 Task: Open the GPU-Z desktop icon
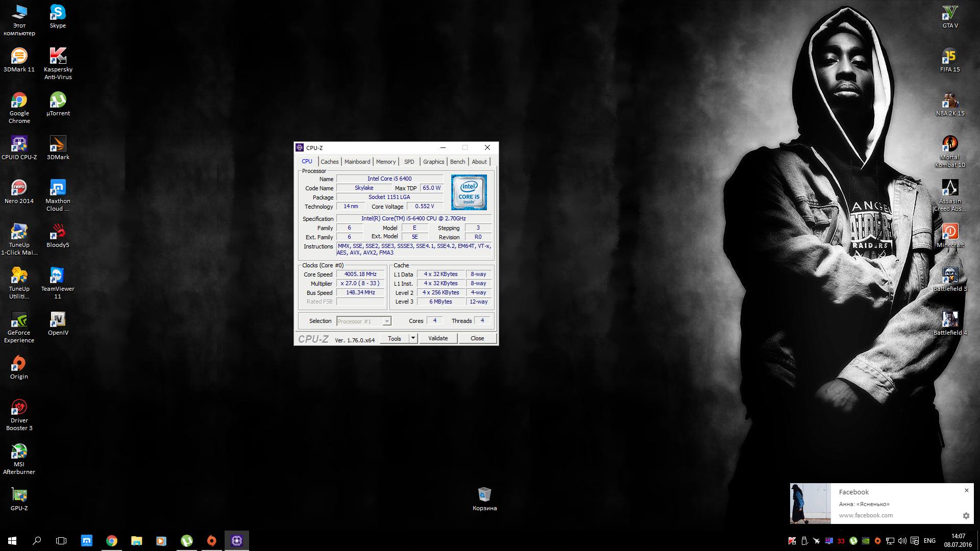click(x=19, y=495)
